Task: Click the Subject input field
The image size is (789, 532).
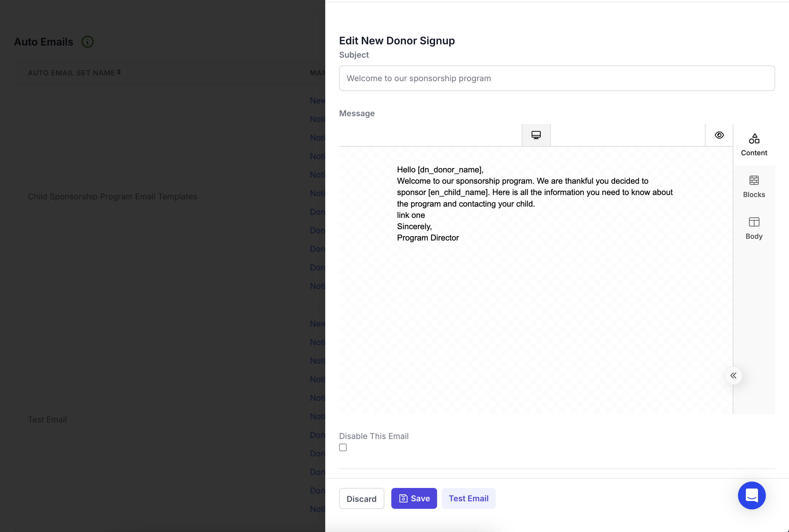Action: (557, 78)
